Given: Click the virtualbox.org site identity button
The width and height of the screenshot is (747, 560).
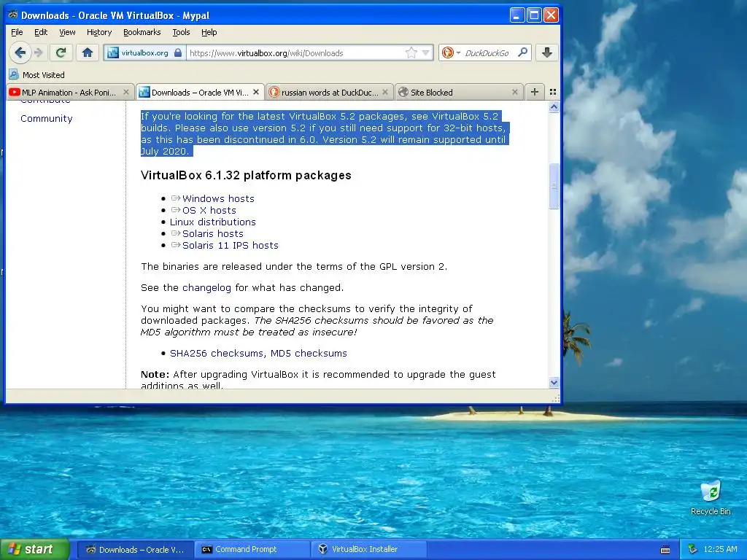Looking at the screenshot, I should click(x=144, y=52).
